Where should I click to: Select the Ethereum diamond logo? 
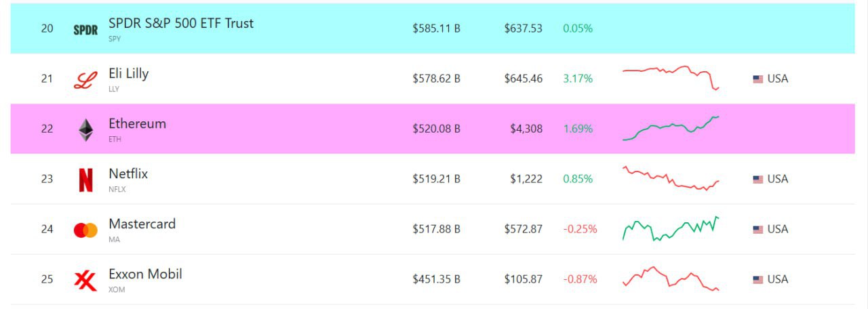click(85, 129)
